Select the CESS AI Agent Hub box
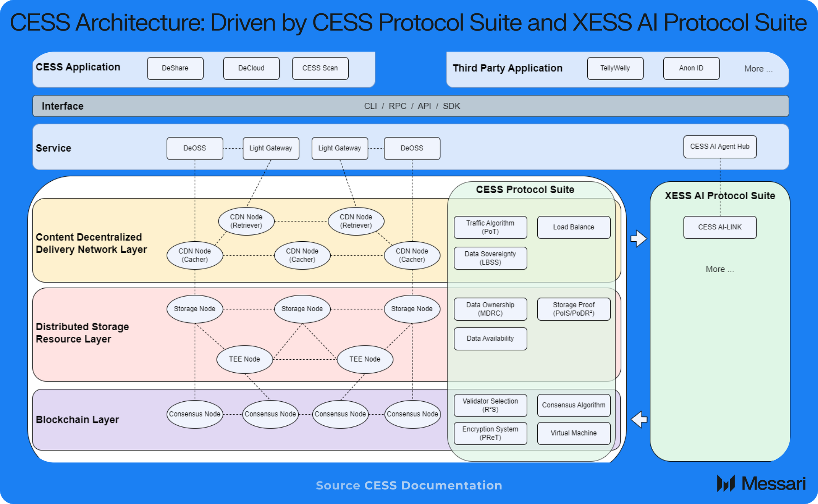818x504 pixels. [x=719, y=147]
